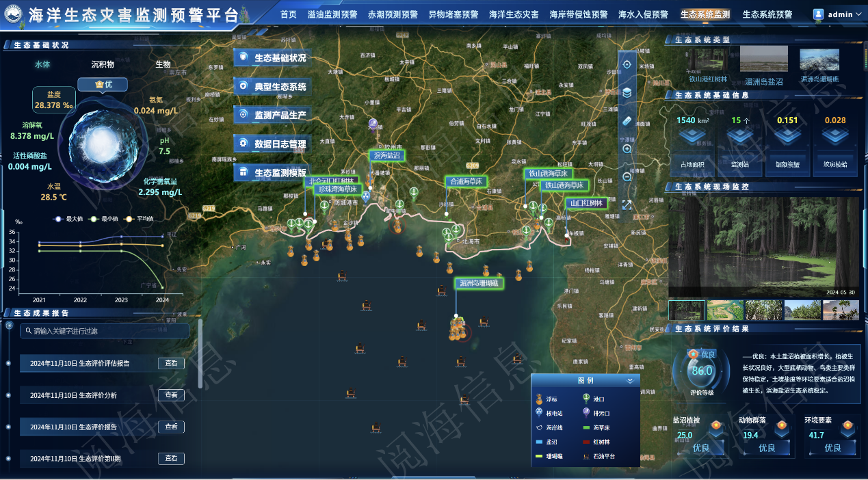Select the 排污口 outfall icon in the legend

click(x=587, y=412)
